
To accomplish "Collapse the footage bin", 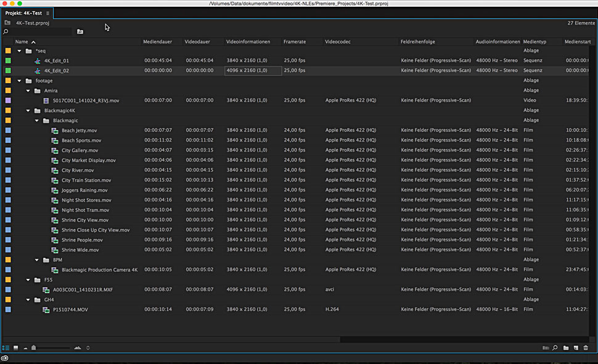I will pos(20,81).
